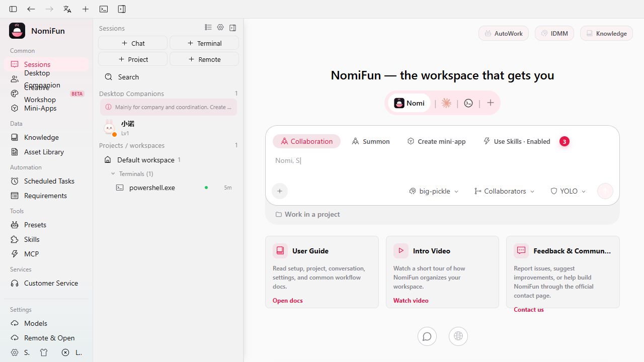The width and height of the screenshot is (644, 362).
Task: Open the YOLO permission dropdown
Action: [569, 191]
